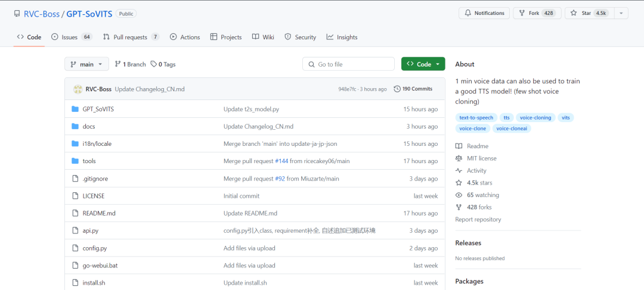Click the clock history icon by 190 Commits
The image size is (644, 290).
(x=397, y=89)
